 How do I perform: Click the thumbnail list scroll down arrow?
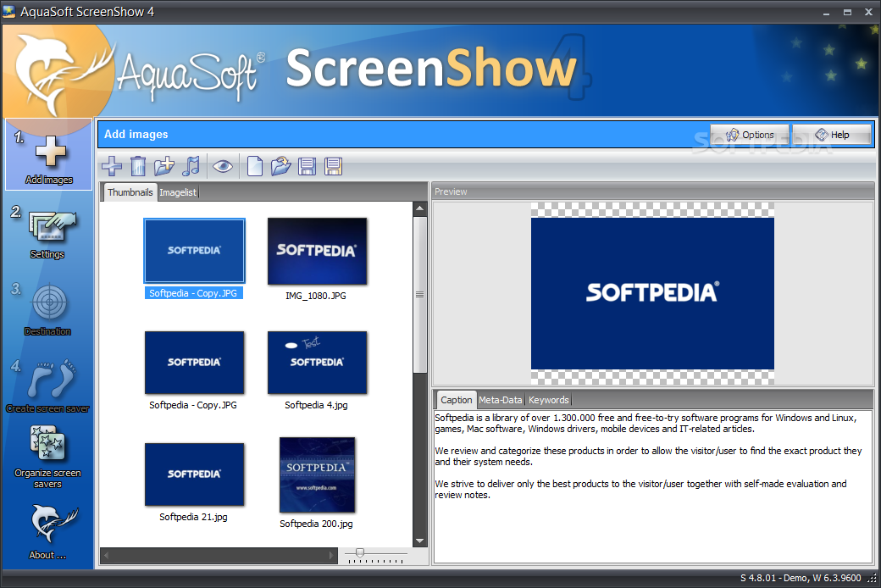[419, 541]
